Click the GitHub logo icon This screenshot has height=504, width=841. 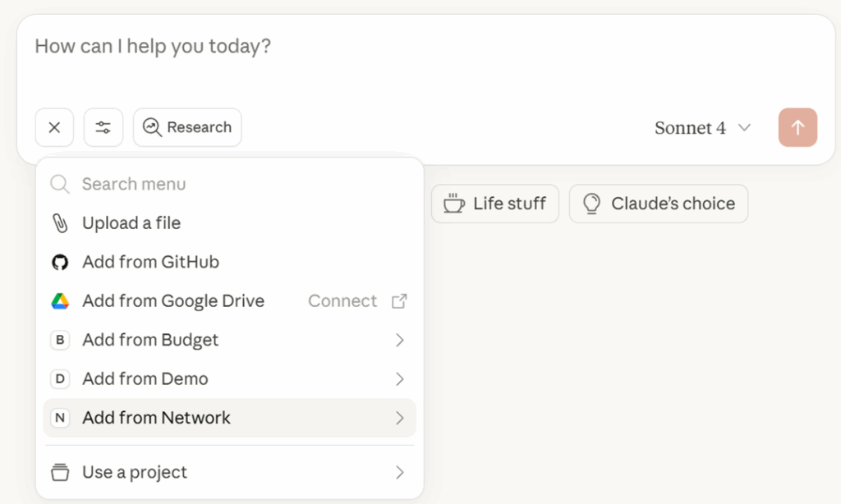[60, 263]
